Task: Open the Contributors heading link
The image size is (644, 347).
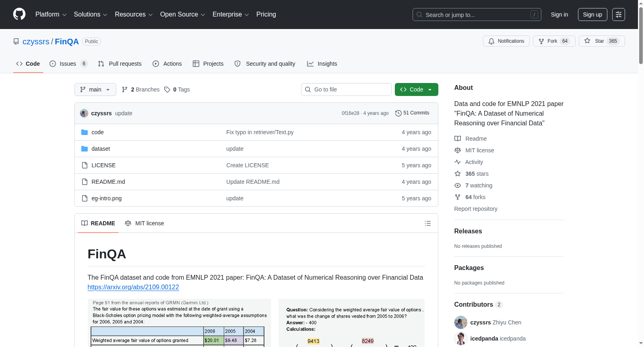Action: pos(479,304)
